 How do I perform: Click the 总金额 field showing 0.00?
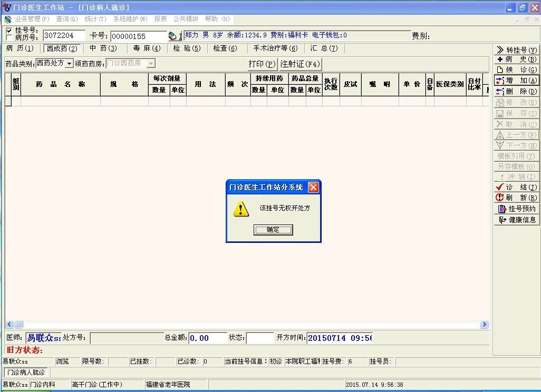(x=208, y=338)
